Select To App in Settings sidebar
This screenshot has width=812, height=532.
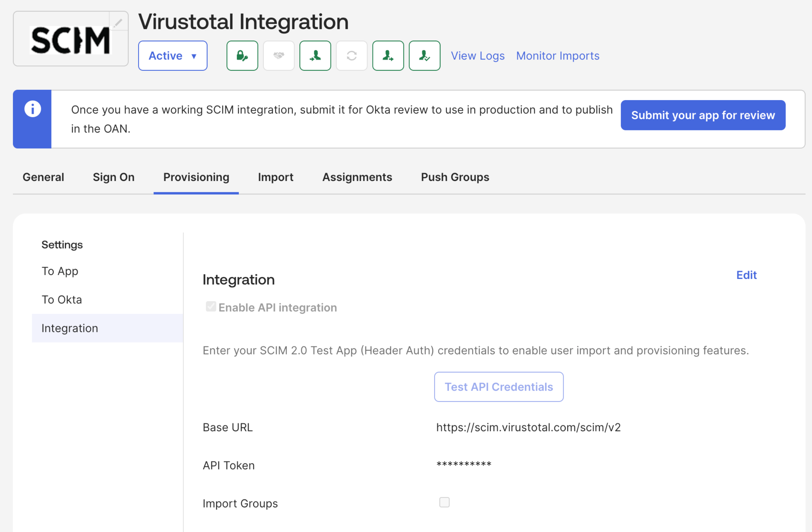point(60,271)
